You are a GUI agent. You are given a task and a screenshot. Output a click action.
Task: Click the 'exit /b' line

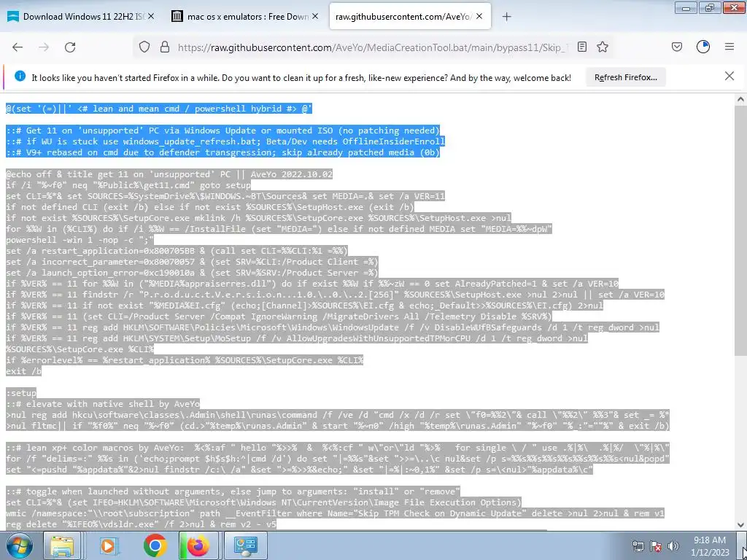(x=23, y=371)
